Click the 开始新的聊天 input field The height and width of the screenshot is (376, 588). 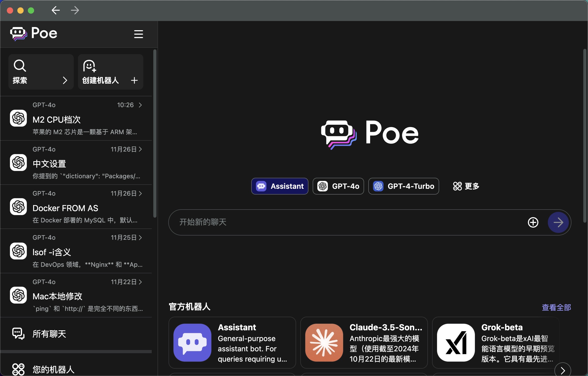[x=341, y=222]
